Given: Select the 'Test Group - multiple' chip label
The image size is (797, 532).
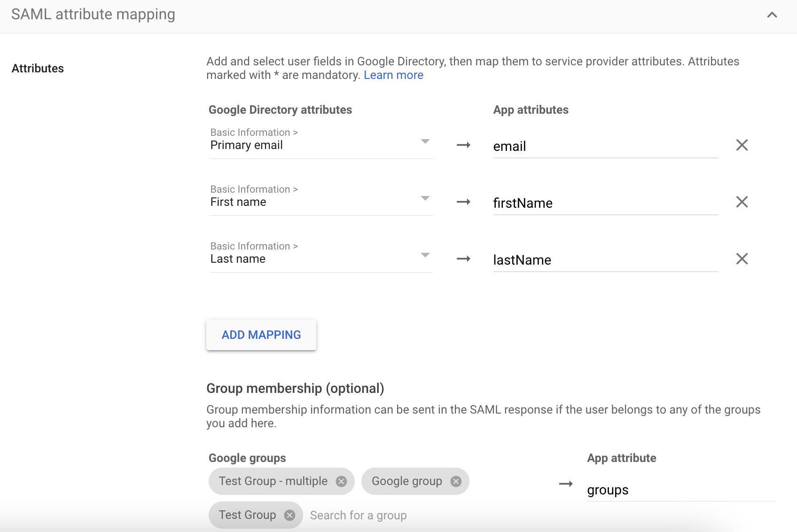Looking at the screenshot, I should [273, 481].
